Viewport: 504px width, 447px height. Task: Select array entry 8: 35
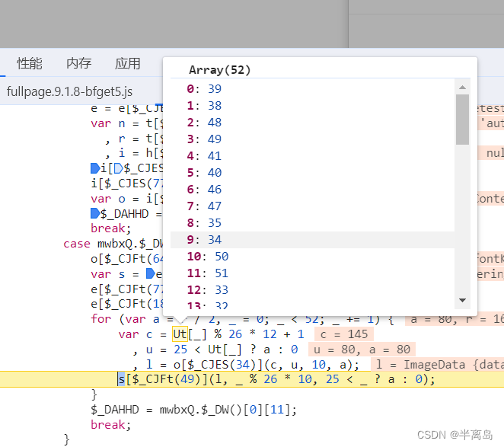click(x=312, y=222)
